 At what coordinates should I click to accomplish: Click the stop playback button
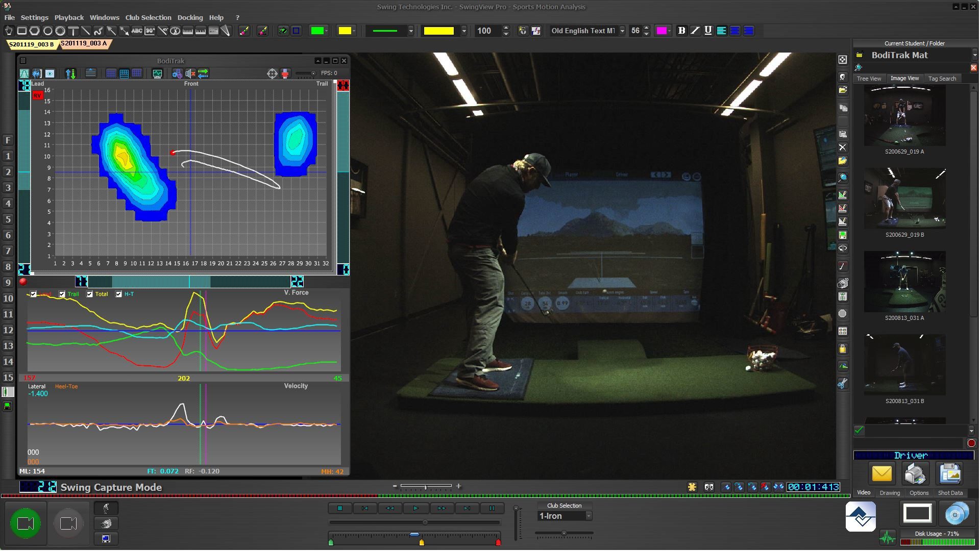pos(340,509)
